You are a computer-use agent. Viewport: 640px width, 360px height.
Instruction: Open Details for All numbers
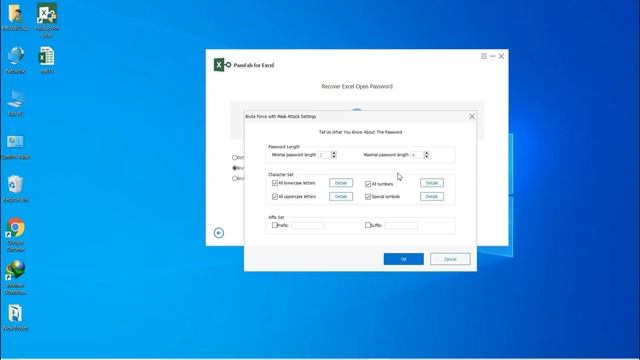tap(432, 183)
